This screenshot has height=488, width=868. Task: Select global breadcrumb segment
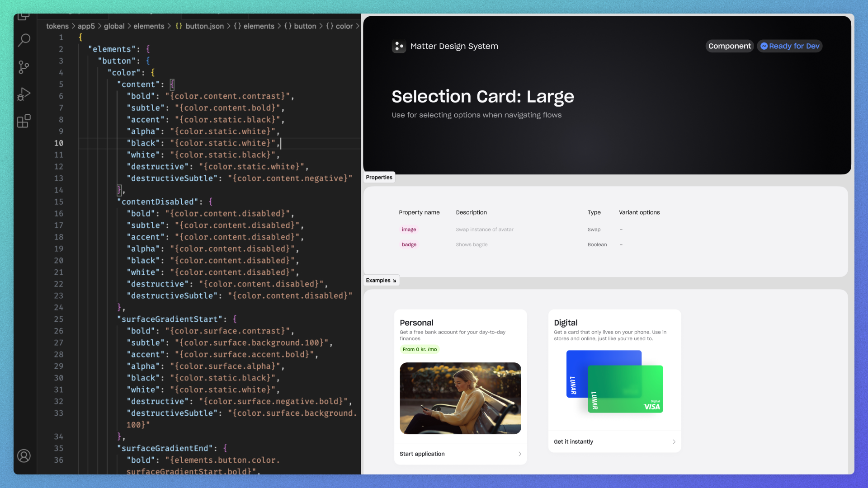[114, 26]
